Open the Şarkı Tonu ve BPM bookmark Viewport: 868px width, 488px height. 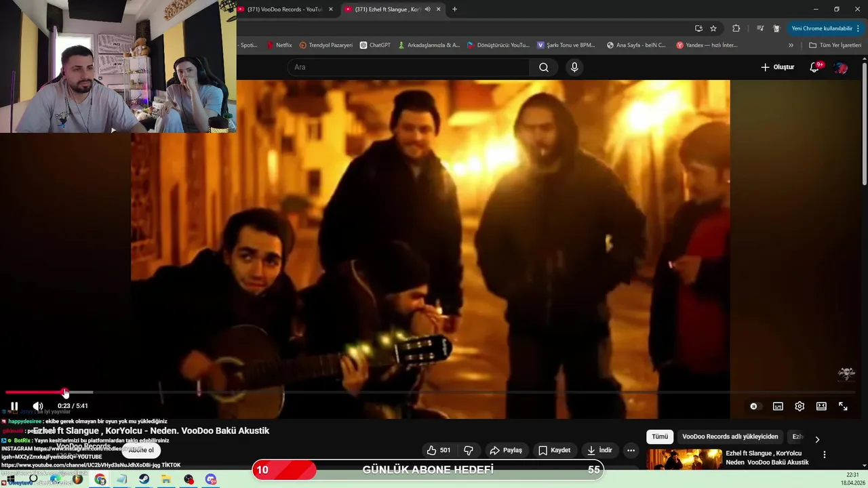566,45
